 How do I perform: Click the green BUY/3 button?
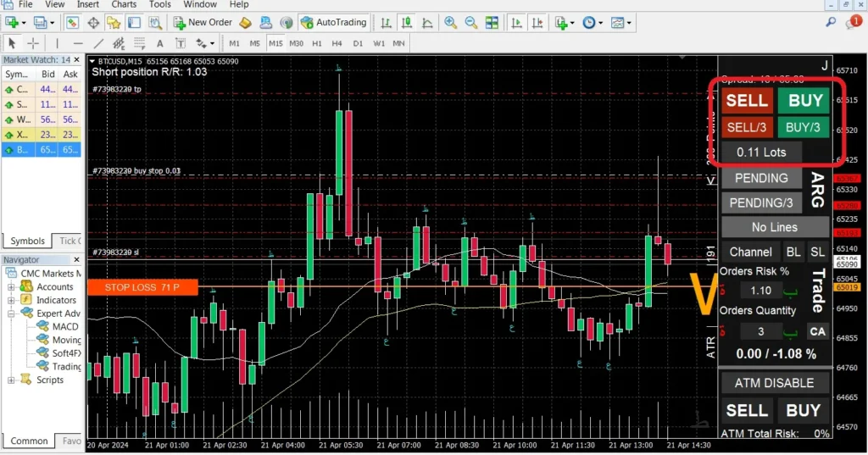click(x=804, y=127)
